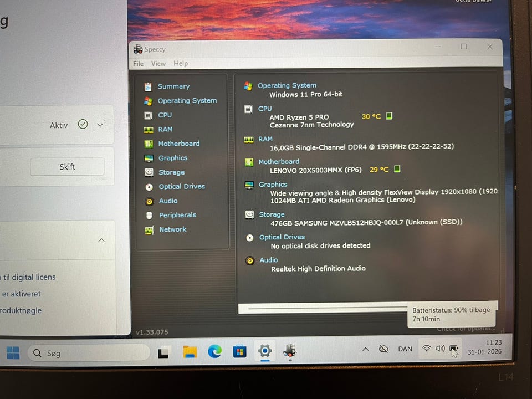Open the View menu in Speccy

coord(158,63)
